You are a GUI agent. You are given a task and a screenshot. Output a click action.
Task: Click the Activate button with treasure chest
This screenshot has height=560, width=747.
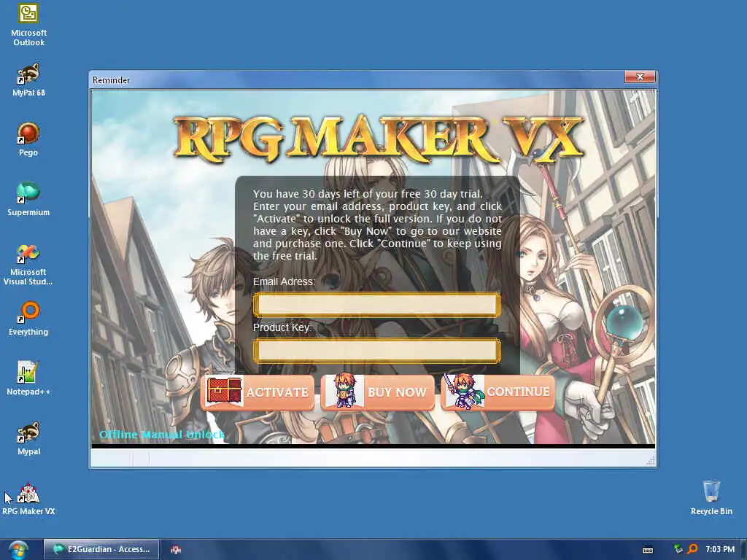[258, 392]
